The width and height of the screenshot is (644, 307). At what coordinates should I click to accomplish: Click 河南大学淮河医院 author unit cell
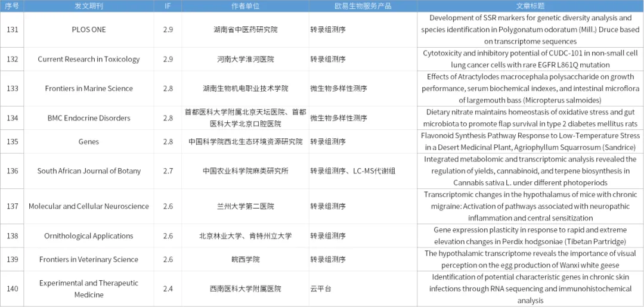click(245, 59)
